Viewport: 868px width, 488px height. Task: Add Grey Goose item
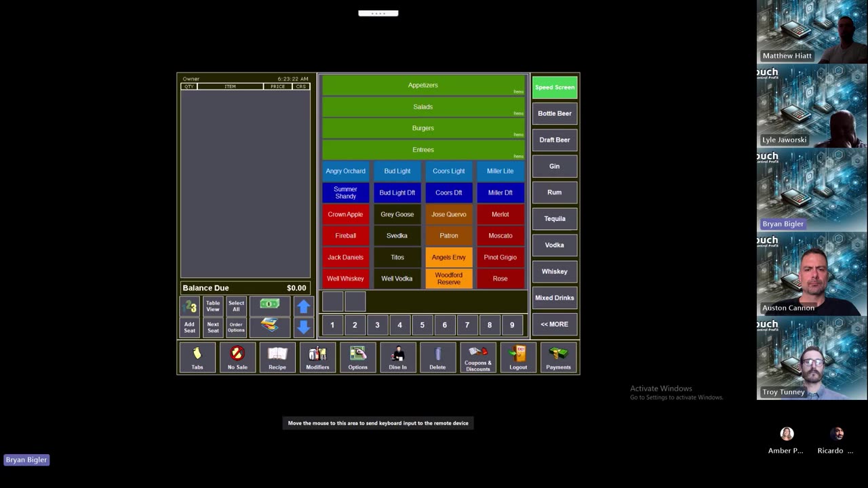coord(397,214)
